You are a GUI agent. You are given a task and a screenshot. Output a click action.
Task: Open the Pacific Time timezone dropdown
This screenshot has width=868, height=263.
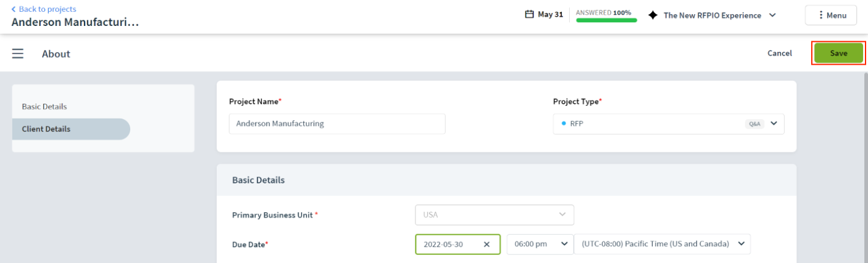(662, 244)
